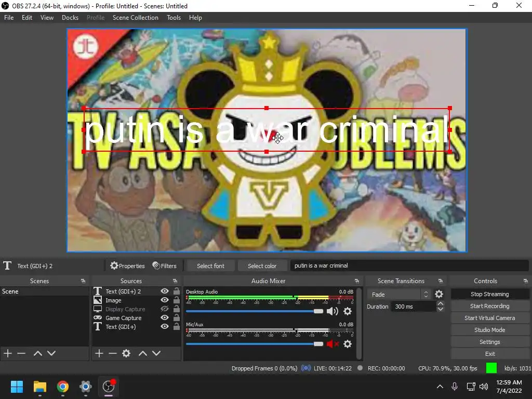Click the source text input field
The image size is (532, 399).
409,265
